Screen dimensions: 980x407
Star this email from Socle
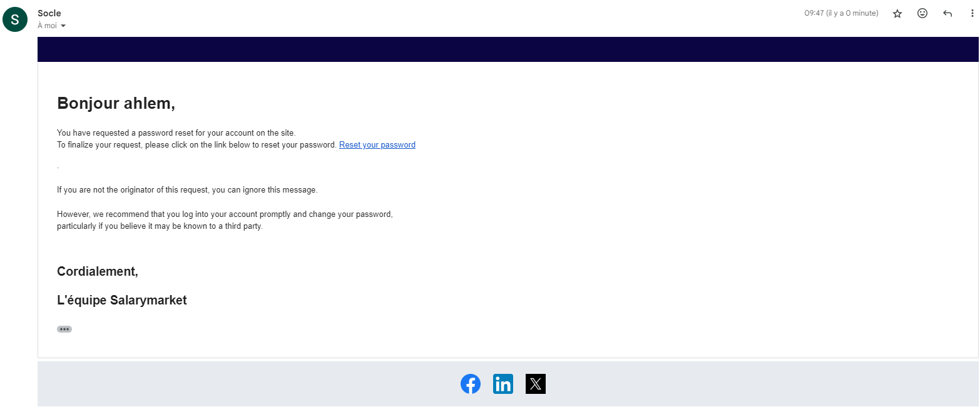click(x=897, y=14)
